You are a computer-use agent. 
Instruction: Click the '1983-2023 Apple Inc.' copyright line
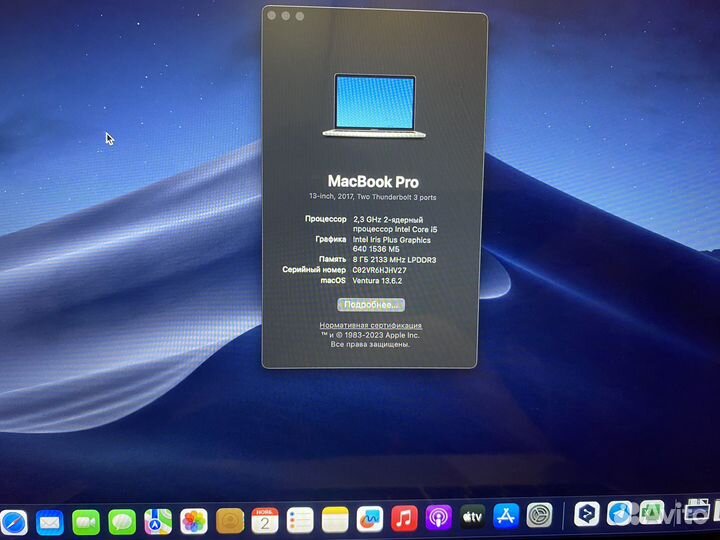[x=370, y=335]
